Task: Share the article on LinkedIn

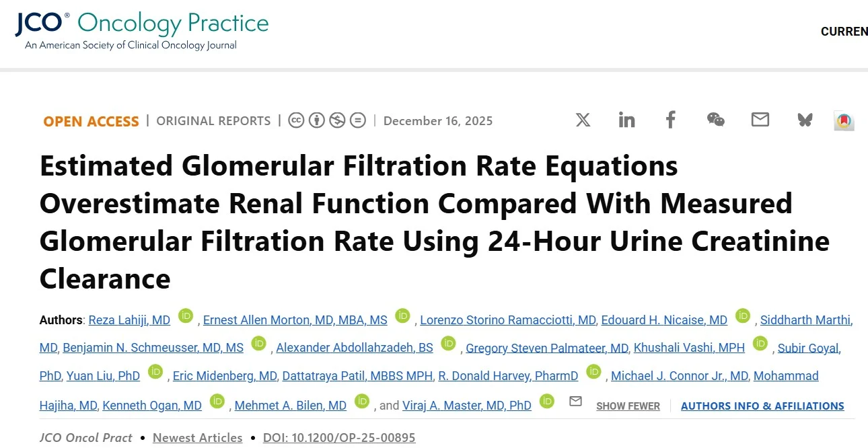Action: pyautogui.click(x=626, y=120)
